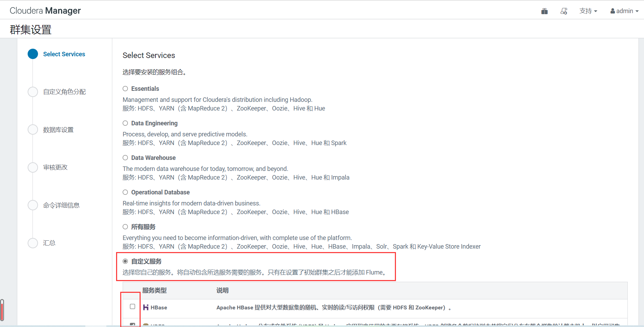Click 'The modern data warehouse' description
This screenshot has width=644, height=327.
pyautogui.click(x=206, y=169)
